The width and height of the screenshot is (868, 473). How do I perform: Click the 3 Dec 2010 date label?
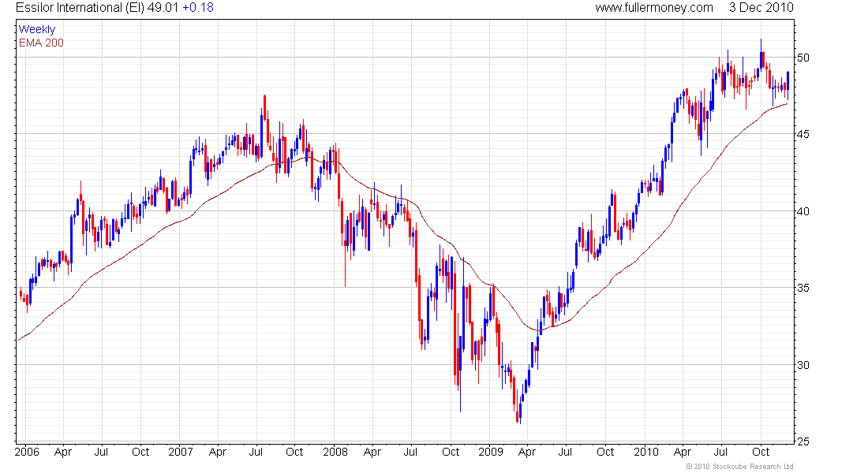pyautogui.click(x=761, y=8)
